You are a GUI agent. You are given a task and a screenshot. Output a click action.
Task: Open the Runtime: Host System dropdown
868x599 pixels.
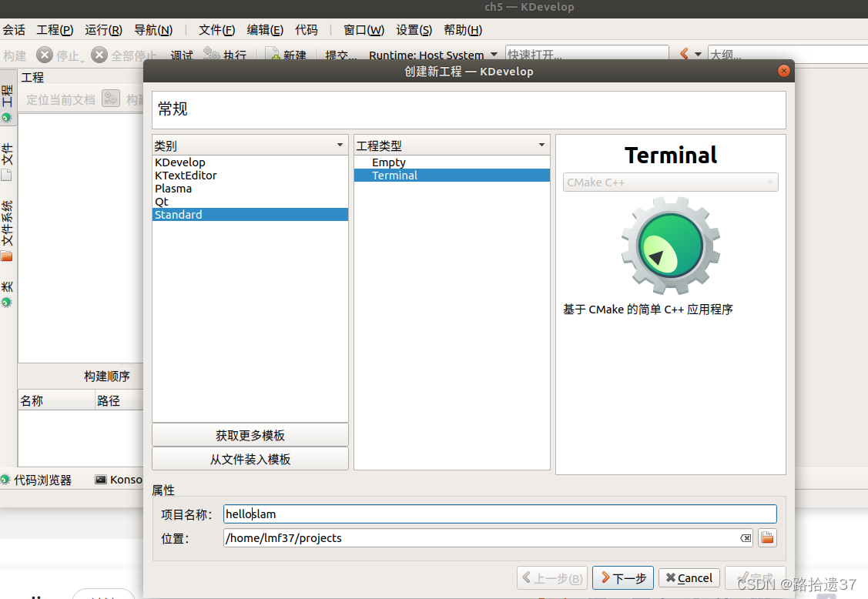[433, 55]
